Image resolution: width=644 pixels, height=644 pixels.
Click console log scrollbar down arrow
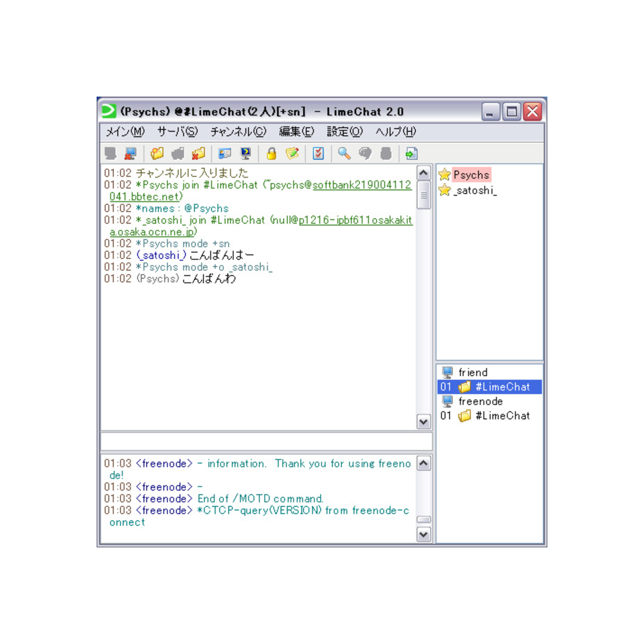click(424, 534)
